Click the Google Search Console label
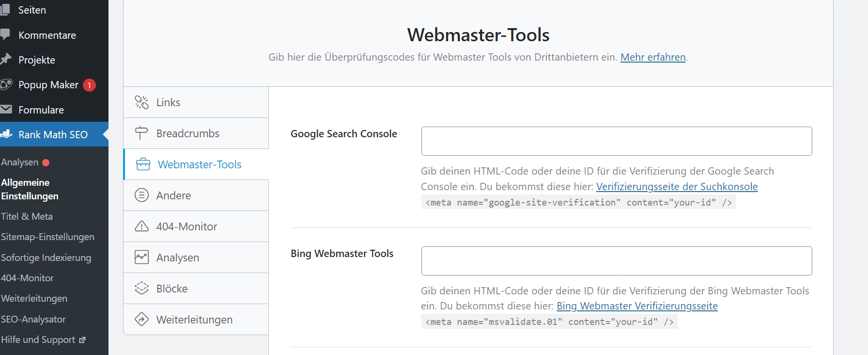868x355 pixels. pyautogui.click(x=344, y=134)
